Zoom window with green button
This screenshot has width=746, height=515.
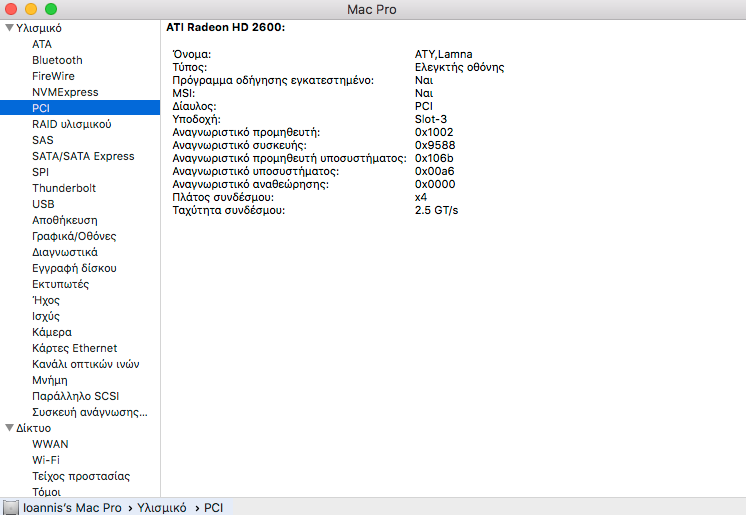[x=51, y=9]
